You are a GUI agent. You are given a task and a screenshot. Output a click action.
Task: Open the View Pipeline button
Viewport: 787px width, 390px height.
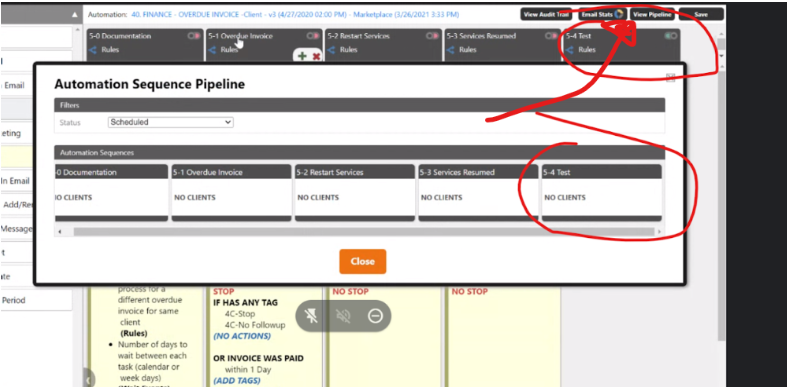pyautogui.click(x=652, y=15)
